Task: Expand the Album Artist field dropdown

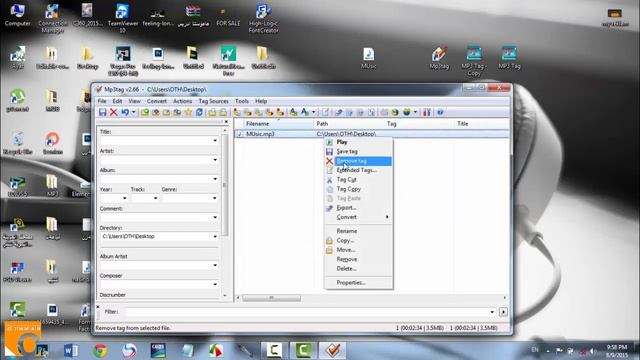Action: coord(215,265)
